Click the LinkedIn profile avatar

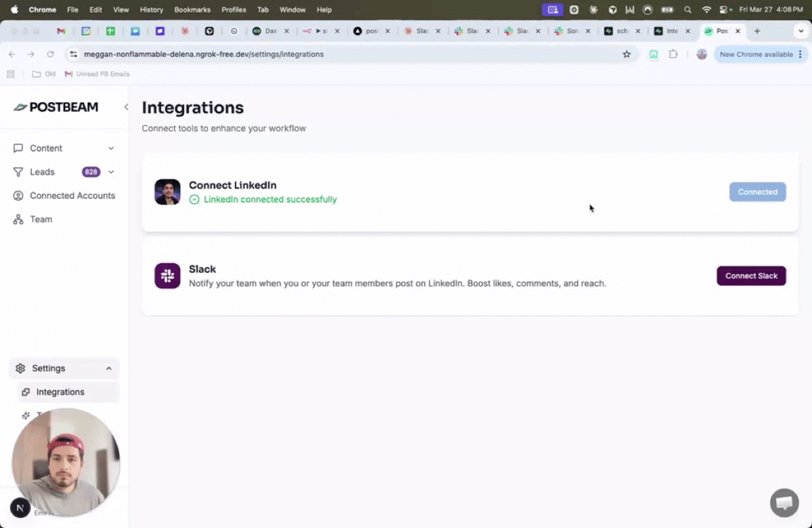point(167,192)
